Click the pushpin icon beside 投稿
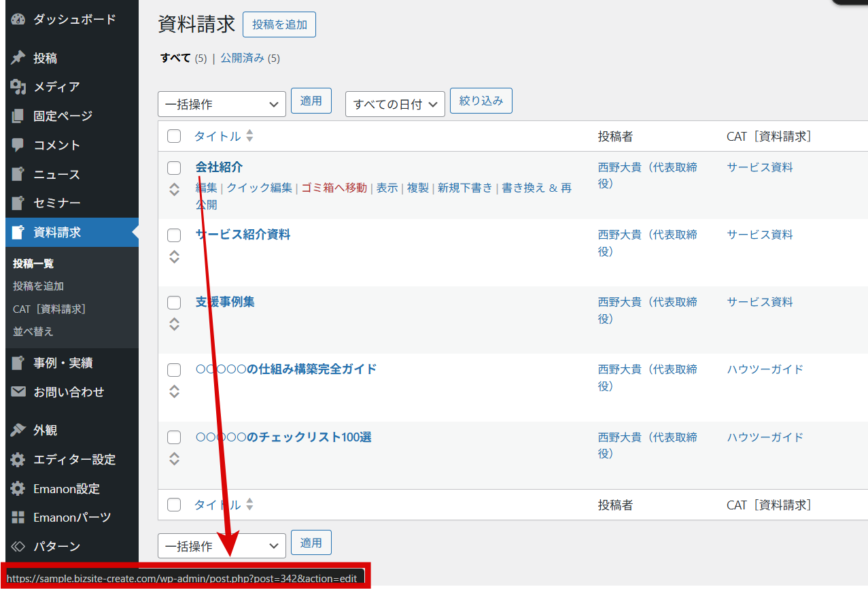 [18, 58]
